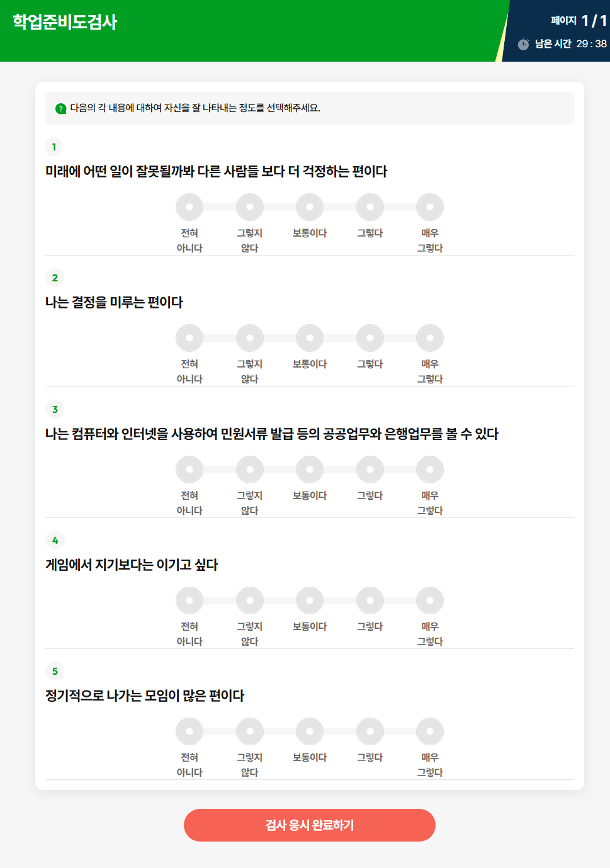The height and width of the screenshot is (868, 610).
Task: Click the numbered badge for question 5
Action: (55, 672)
